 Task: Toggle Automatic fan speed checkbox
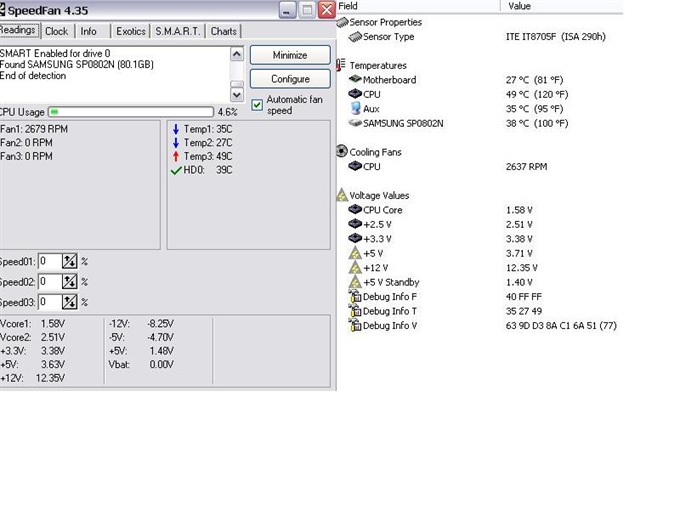[x=257, y=103]
